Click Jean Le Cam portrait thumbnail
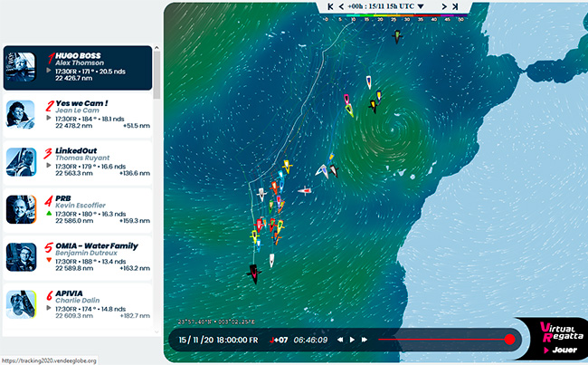The height and width of the screenshot is (365, 588). 21,114
